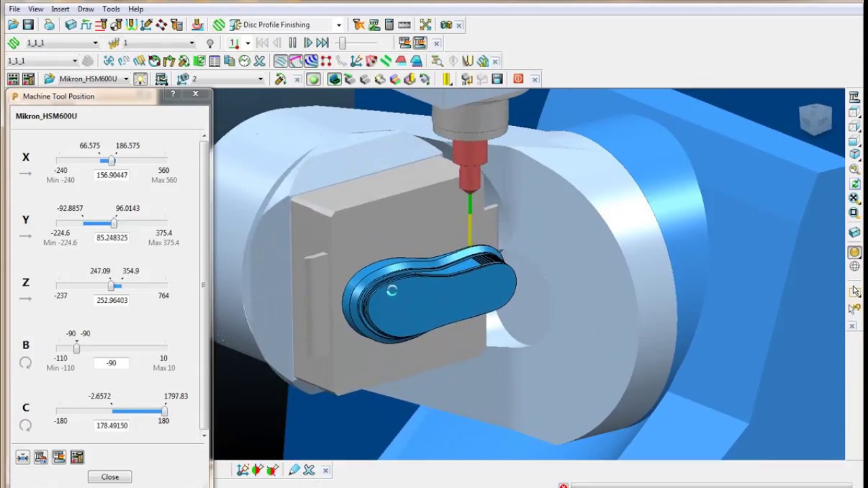
Task: Toggle the pink toolpath links display button
Action: (x=296, y=61)
